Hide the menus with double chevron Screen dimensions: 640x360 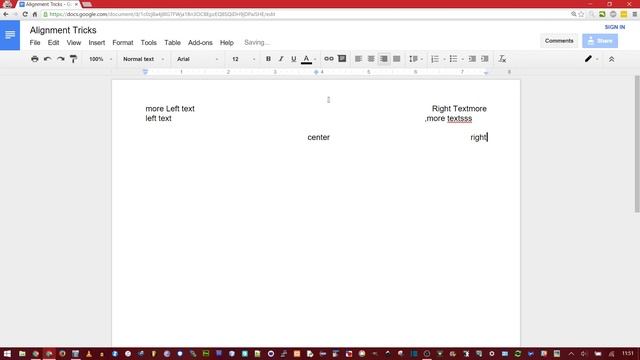click(611, 59)
